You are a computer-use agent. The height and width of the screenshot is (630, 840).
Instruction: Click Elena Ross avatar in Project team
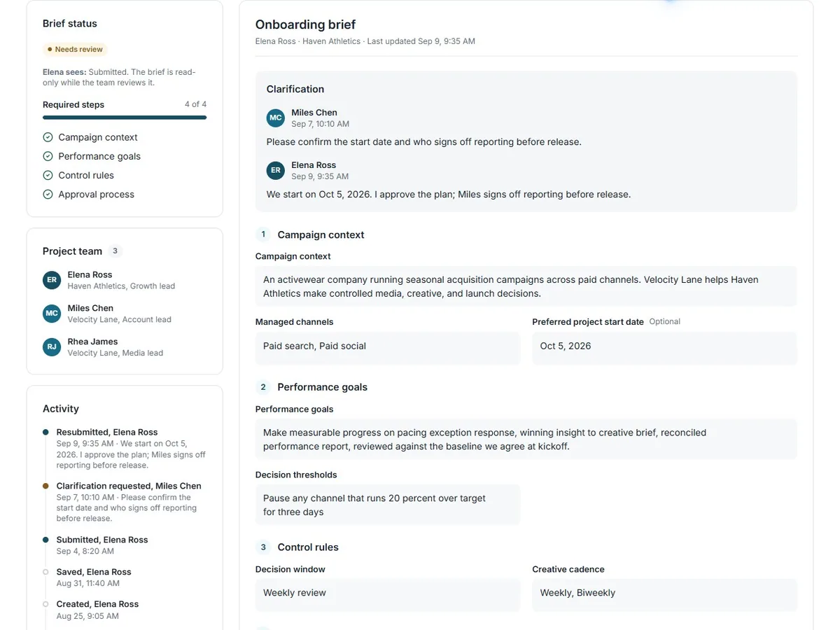[52, 280]
